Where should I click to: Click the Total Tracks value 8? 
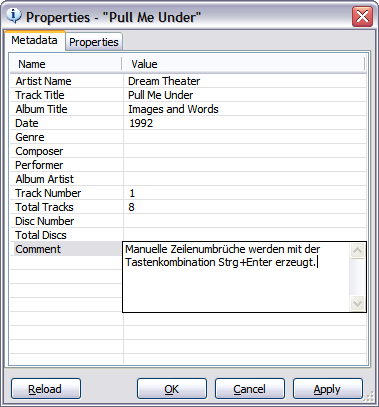coord(131,207)
